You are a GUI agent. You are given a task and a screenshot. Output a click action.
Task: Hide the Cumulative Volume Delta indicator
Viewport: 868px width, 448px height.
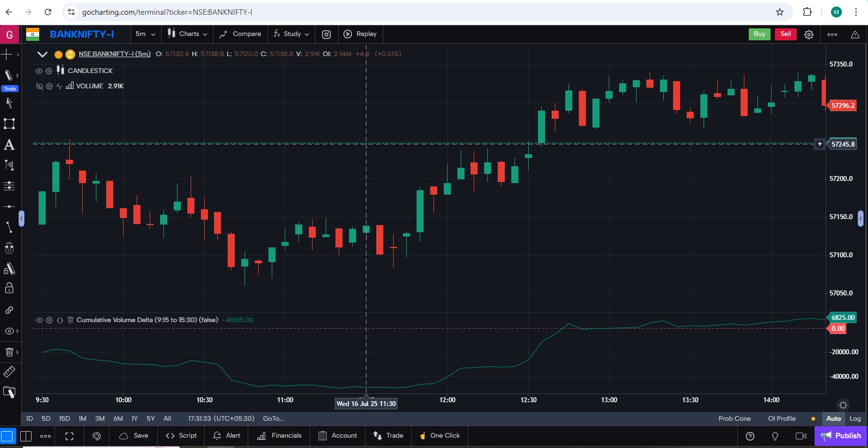39,320
